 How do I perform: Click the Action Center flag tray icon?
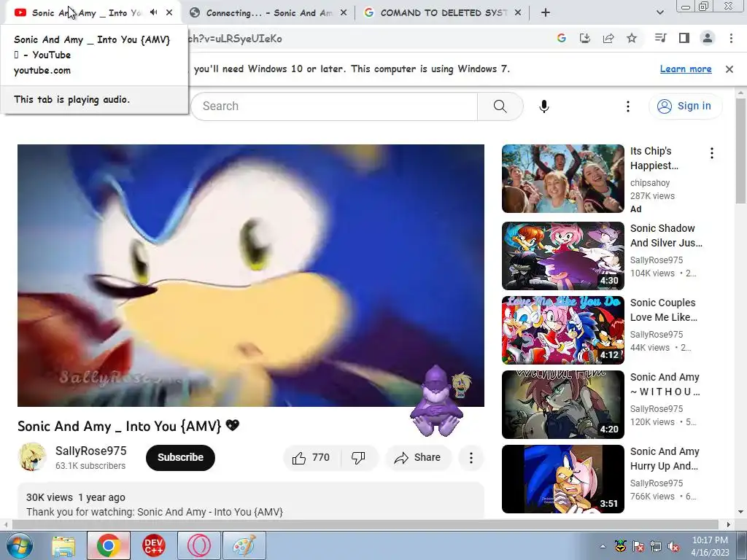click(638, 546)
